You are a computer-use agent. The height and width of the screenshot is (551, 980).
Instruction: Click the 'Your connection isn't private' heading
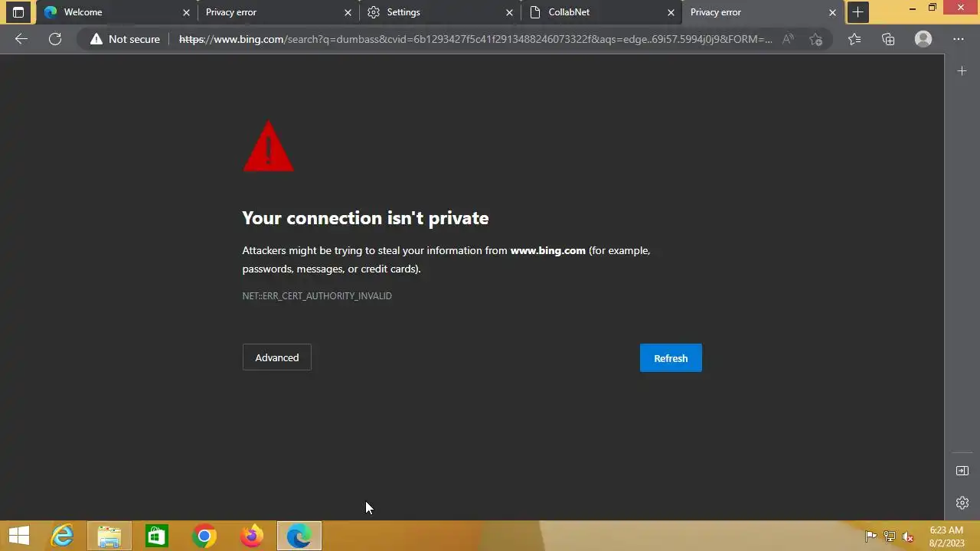pos(365,218)
